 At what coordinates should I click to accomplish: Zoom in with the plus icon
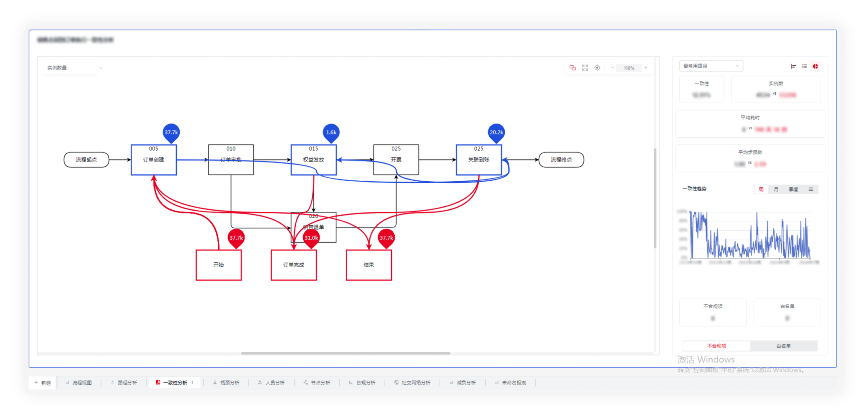pyautogui.click(x=646, y=68)
